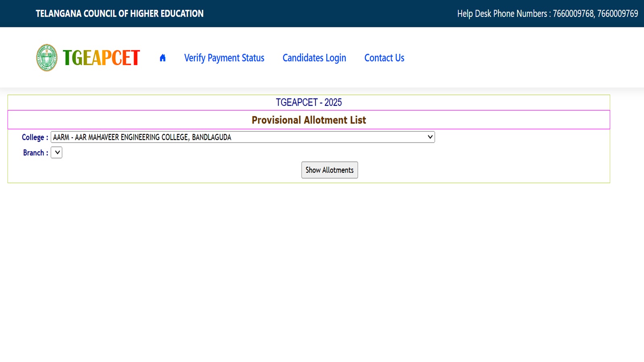The height and width of the screenshot is (362, 644).
Task: Expand the College dropdown list
Action: [x=243, y=137]
